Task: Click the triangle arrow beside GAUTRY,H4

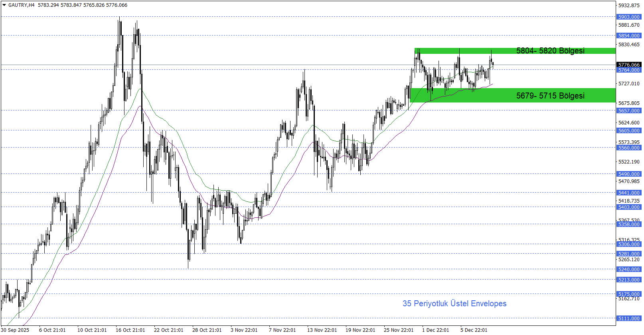Action: 4,5
